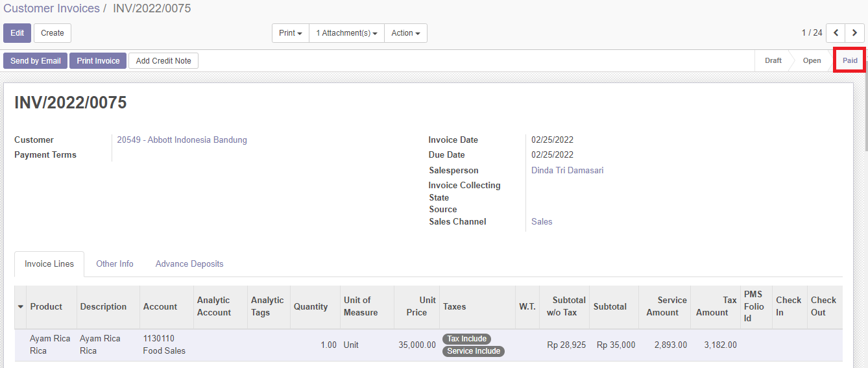
Task: Click the Print Invoice button
Action: (x=98, y=61)
